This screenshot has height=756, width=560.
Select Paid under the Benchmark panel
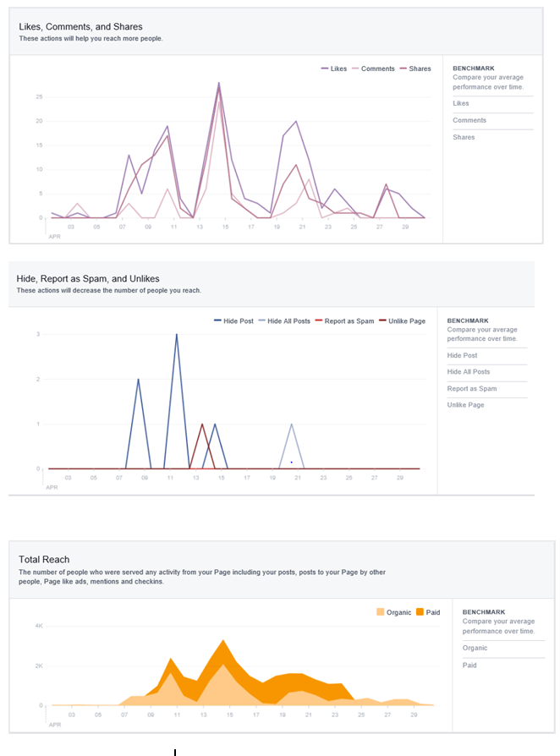coord(469,665)
